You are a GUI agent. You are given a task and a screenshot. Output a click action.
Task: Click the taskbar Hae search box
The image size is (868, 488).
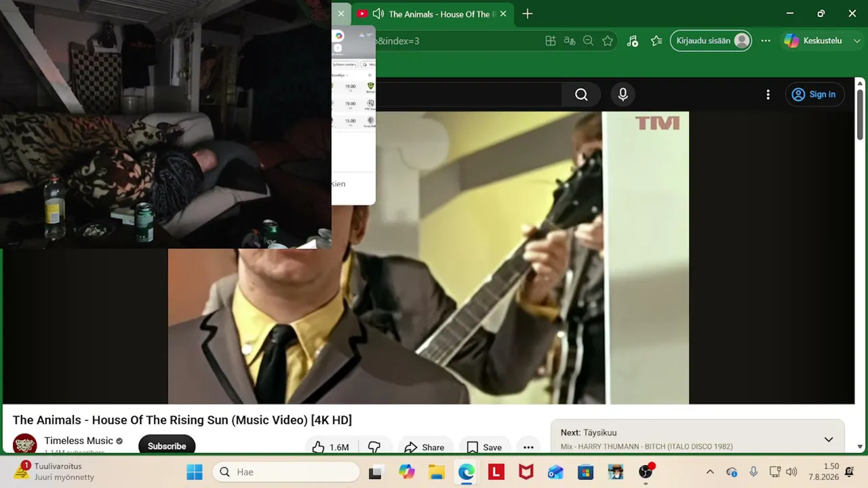(x=286, y=472)
